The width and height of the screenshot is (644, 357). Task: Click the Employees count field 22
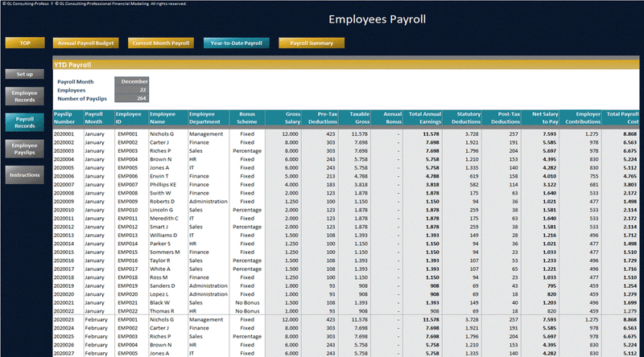[132, 90]
